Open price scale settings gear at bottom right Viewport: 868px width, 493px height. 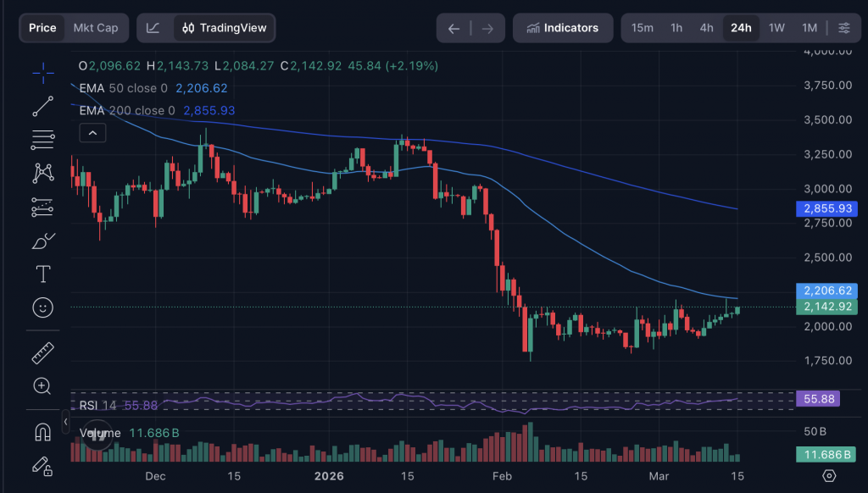click(x=829, y=476)
